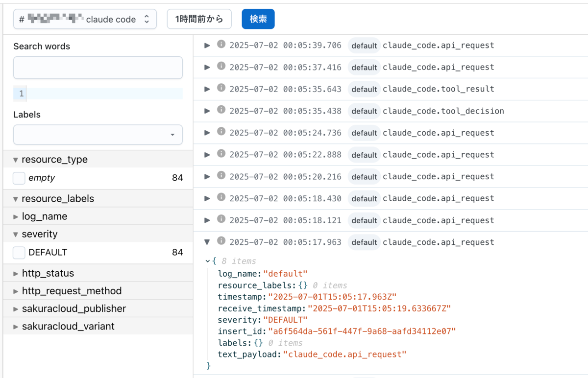Expand the sakuracloud_publisher filter section

pyautogui.click(x=16, y=309)
